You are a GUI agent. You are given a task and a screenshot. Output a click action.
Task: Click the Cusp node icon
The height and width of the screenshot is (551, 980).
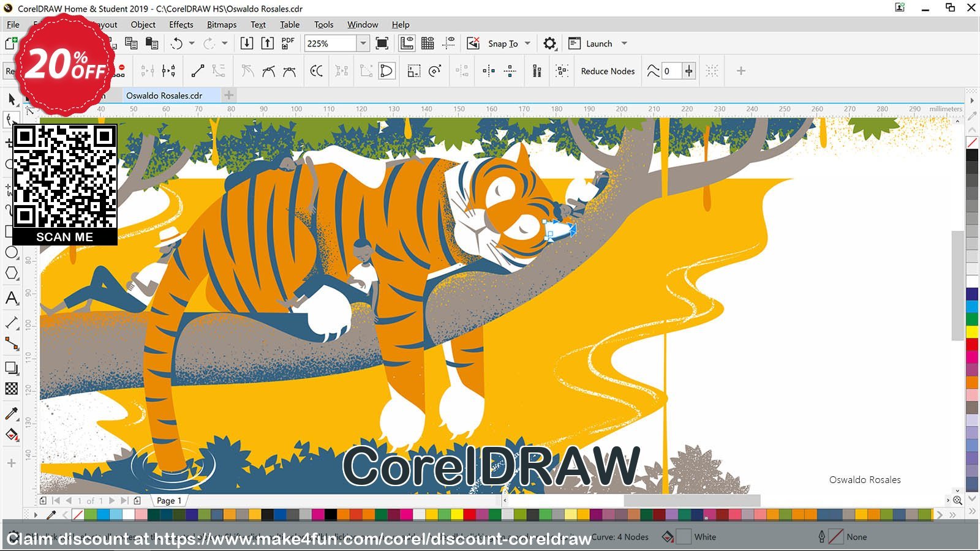coord(247,71)
